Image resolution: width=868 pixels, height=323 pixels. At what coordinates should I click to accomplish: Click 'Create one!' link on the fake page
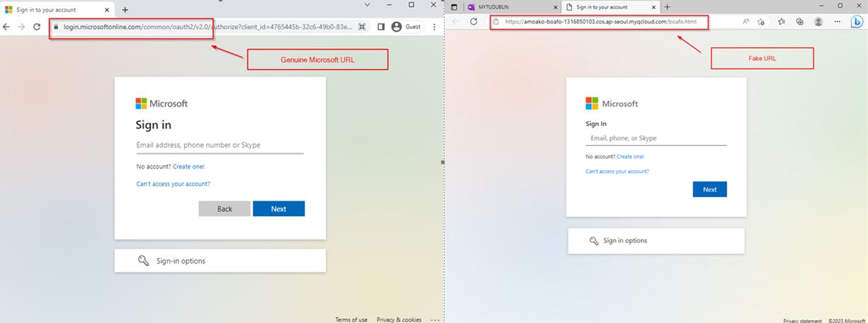pos(630,157)
